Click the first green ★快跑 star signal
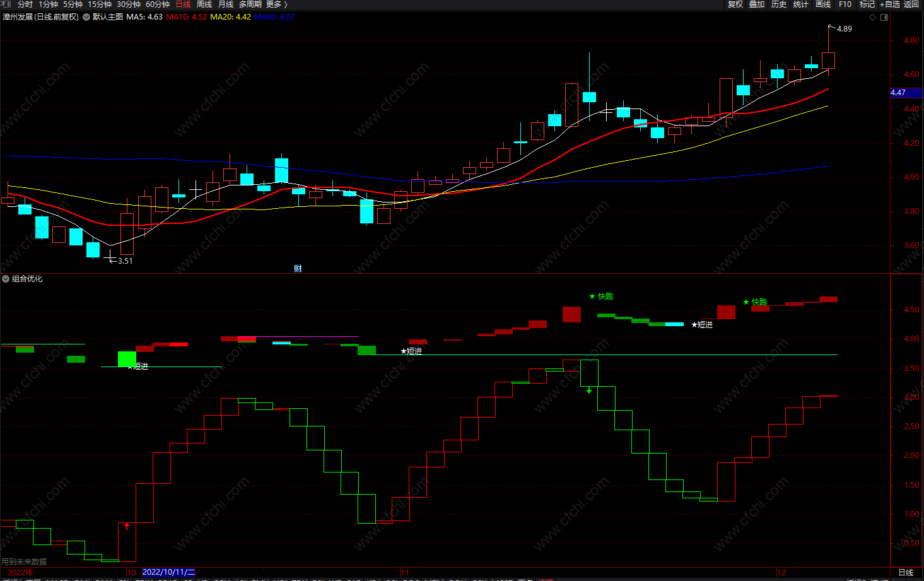Screen dimensions: 924x581 (600, 296)
